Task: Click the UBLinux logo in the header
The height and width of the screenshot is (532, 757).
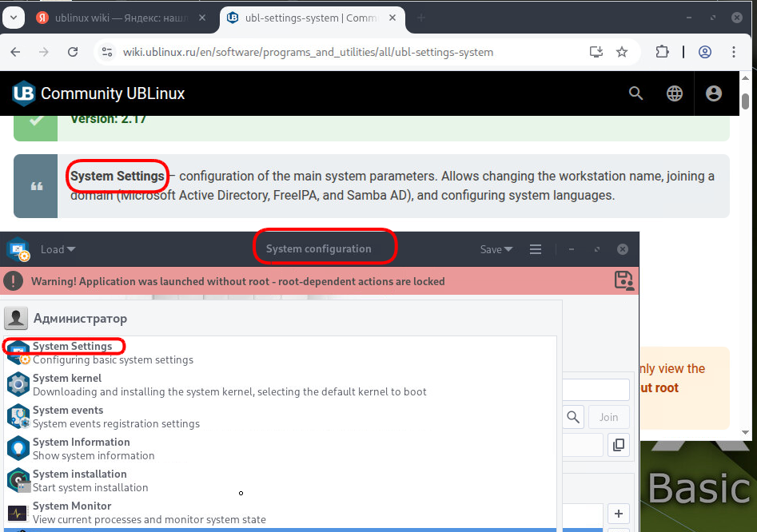Action: 24,93
